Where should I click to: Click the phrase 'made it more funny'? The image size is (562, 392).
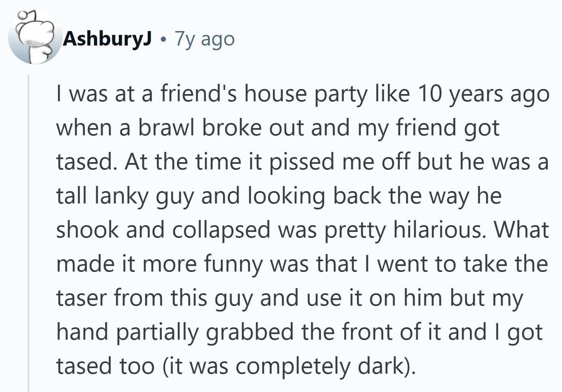coord(160,264)
